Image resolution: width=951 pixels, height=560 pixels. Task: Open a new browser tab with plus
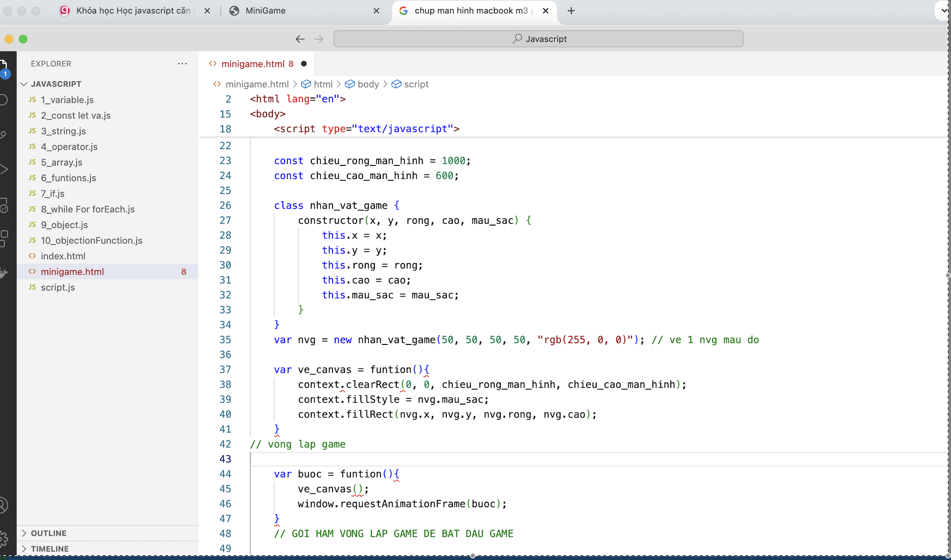571,11
